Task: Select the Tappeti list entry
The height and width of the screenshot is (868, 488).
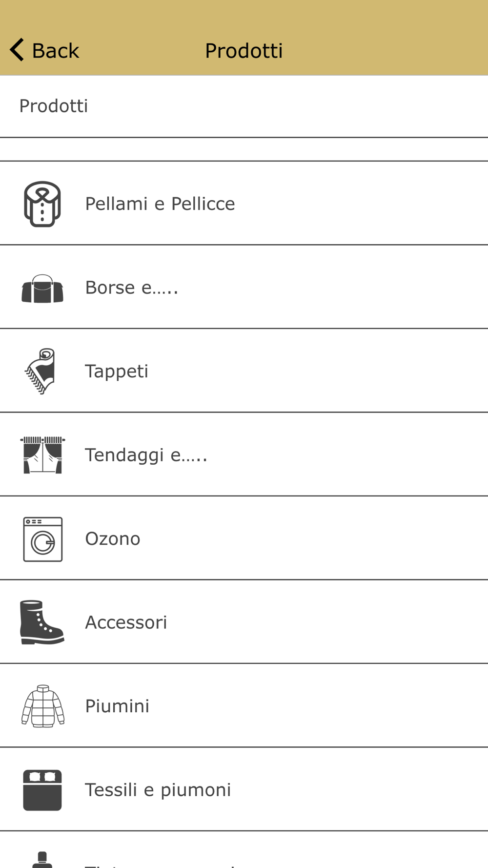Action: coord(117,371)
